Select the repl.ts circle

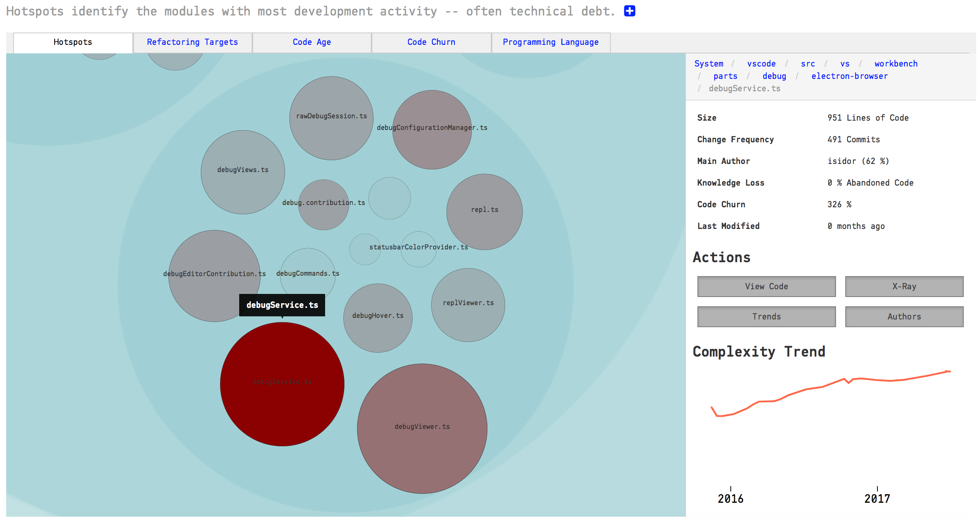pyautogui.click(x=485, y=212)
